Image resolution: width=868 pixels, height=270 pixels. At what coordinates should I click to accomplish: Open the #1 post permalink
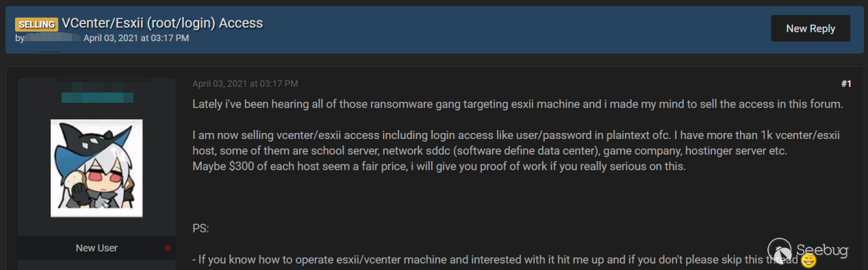[846, 84]
